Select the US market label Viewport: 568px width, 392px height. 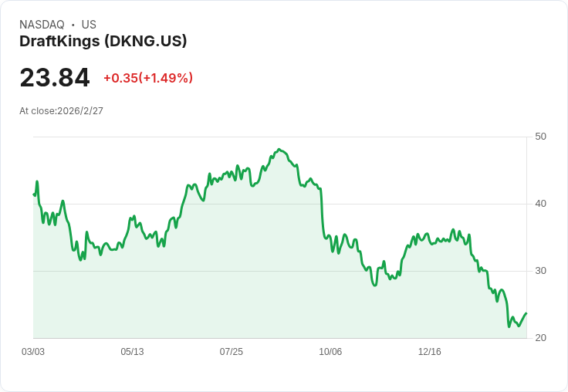89,25
